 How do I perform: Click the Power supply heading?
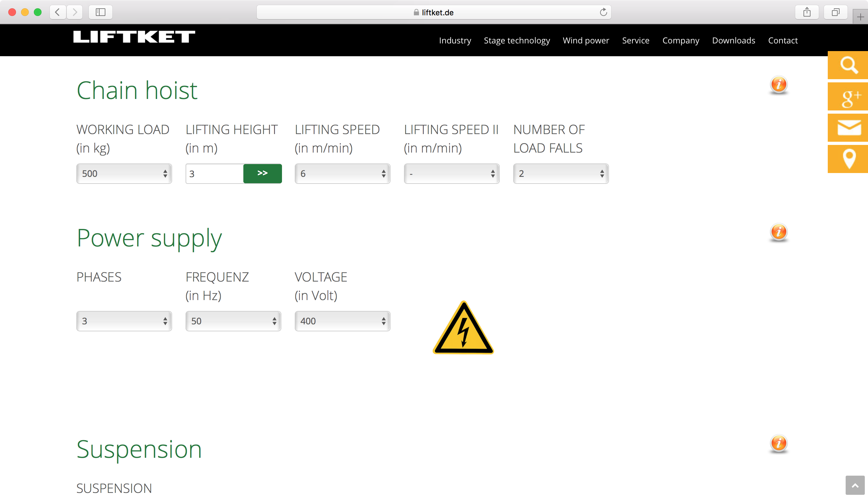[149, 238]
